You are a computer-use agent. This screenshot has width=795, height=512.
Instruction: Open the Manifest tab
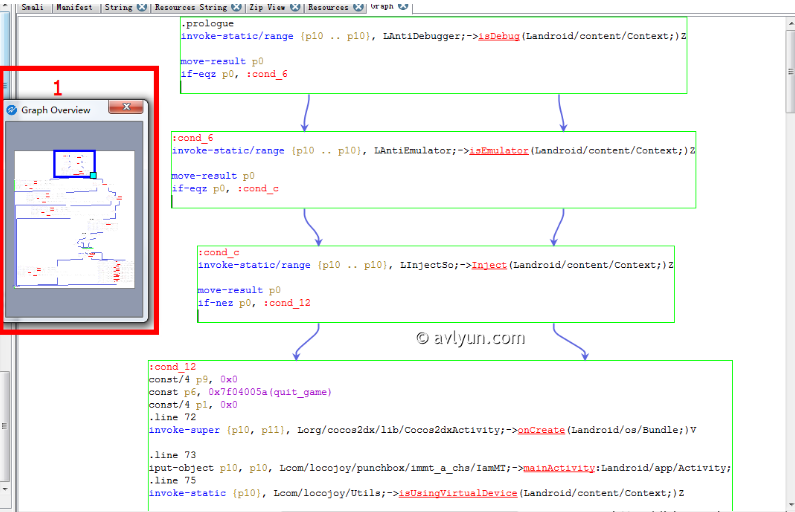[x=75, y=7]
